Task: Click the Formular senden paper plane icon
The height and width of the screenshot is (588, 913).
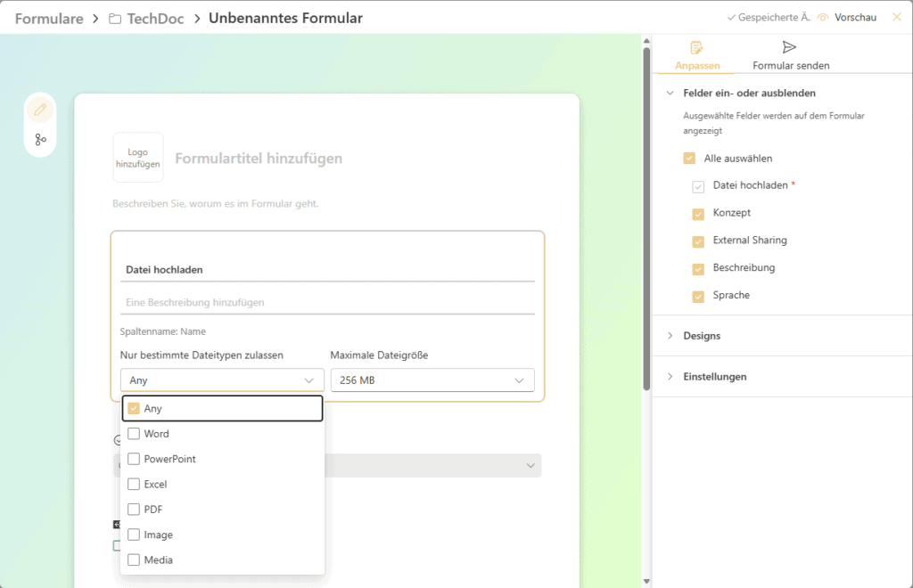Action: pos(790,47)
